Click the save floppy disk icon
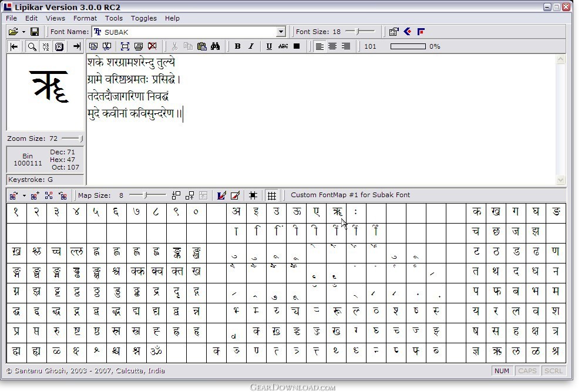Image resolution: width=585 pixels, height=392 pixels. (x=35, y=32)
